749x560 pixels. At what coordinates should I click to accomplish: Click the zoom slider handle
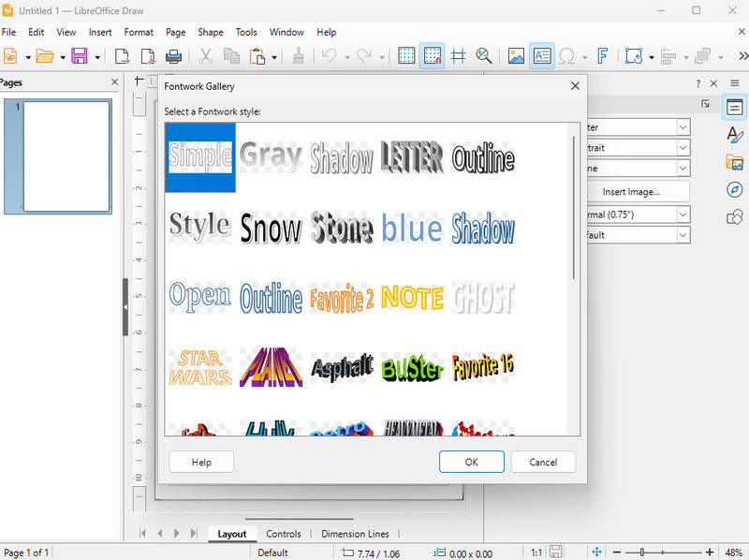click(642, 553)
